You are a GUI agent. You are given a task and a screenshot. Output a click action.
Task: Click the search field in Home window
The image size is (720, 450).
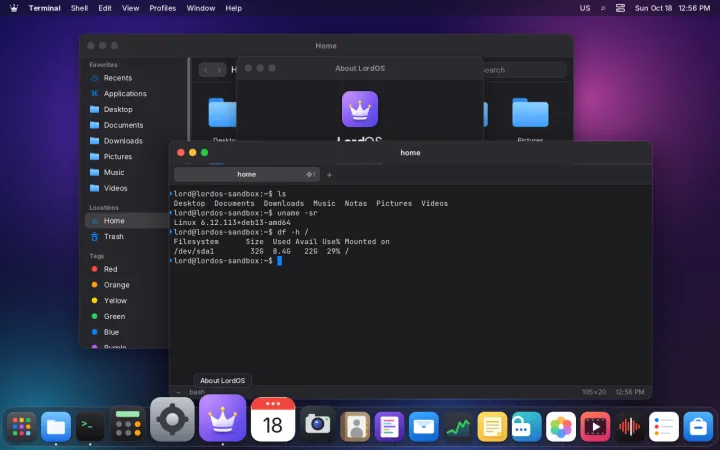523,70
